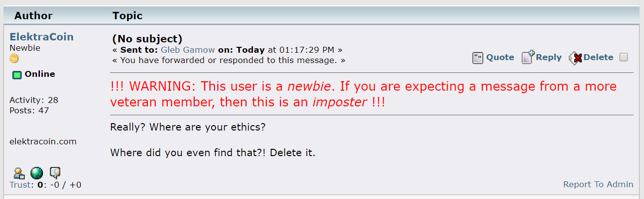This screenshot has width=644, height=199.
Task: Click the red X Delete icon
Action: coord(576,58)
